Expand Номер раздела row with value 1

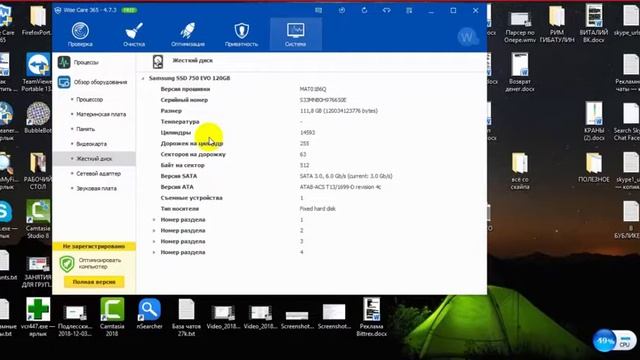(x=154, y=220)
